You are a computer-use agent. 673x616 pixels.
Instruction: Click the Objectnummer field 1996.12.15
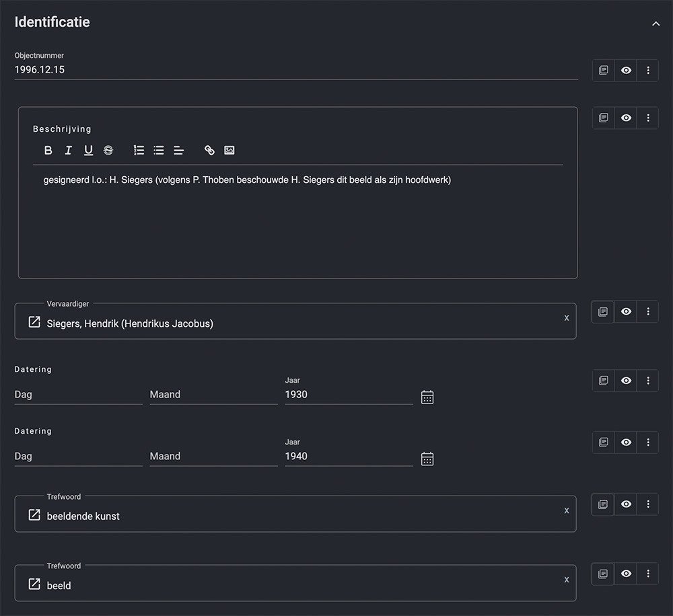point(295,70)
